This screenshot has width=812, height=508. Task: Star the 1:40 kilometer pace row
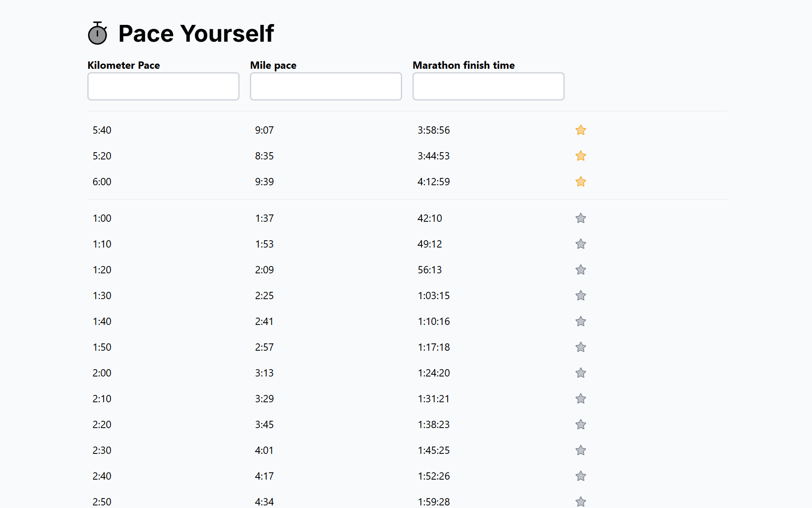pyautogui.click(x=581, y=321)
